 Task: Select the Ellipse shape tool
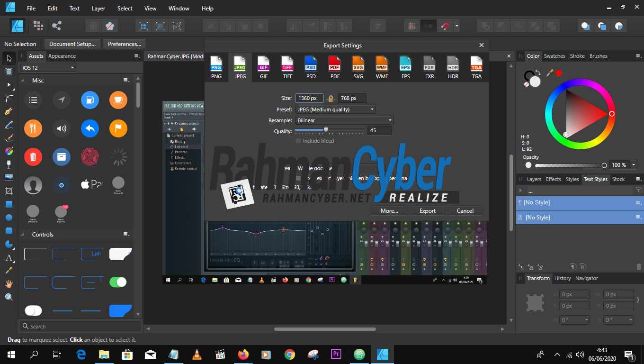[9, 218]
